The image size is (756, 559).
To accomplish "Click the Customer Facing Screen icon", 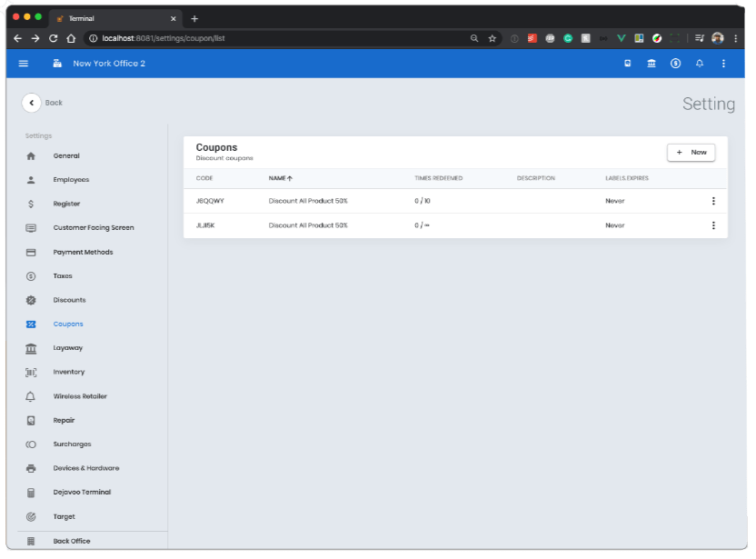I will 31,227.
